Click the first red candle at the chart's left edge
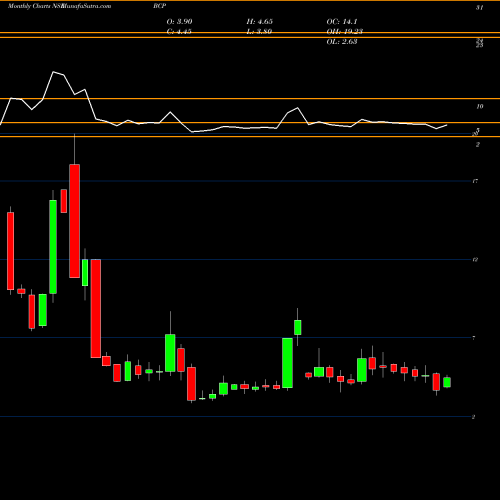 pos(11,251)
